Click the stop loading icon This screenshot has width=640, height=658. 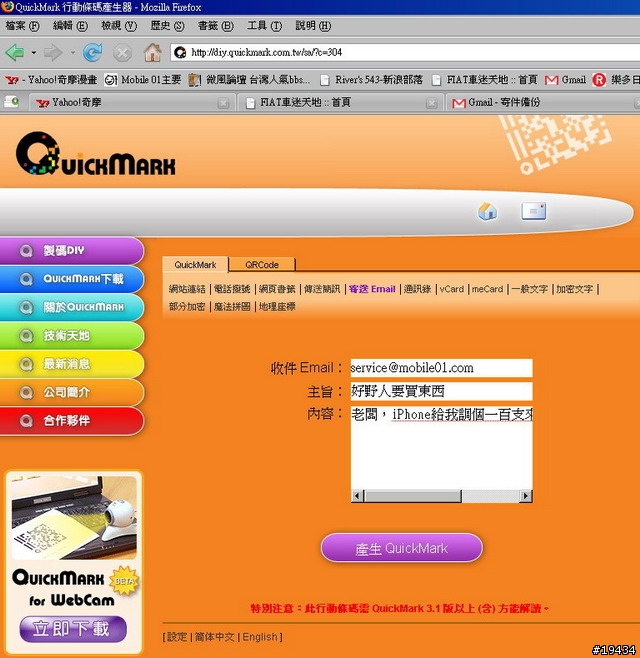[122, 53]
